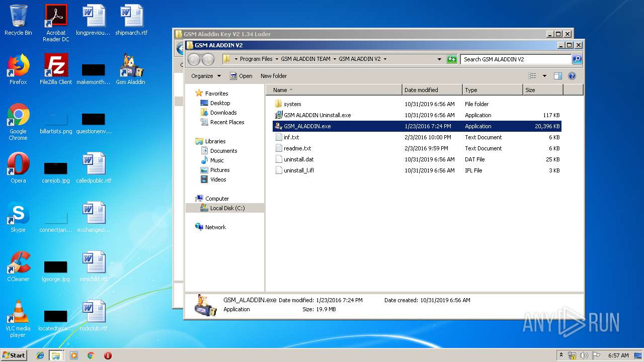Launch FileZilla Client shortcut
The image size is (644, 362).
[56, 70]
